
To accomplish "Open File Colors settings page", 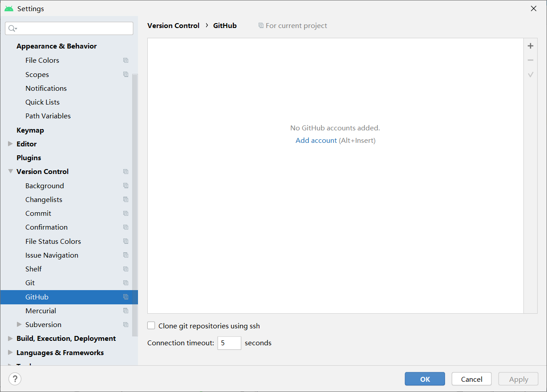I will click(42, 60).
